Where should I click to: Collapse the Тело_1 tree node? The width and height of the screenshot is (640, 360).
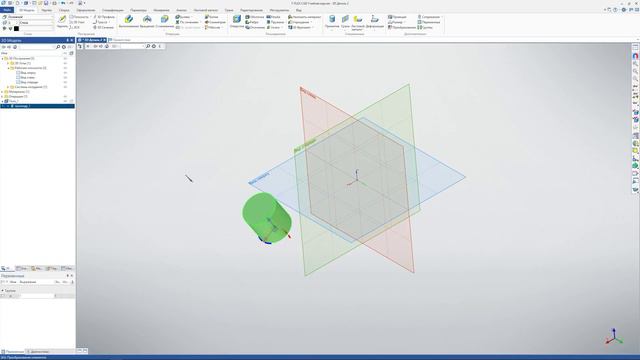(2, 101)
